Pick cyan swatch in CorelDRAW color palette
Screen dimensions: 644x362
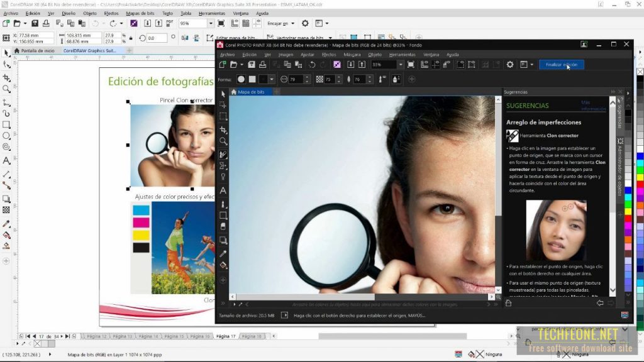tap(640, 163)
